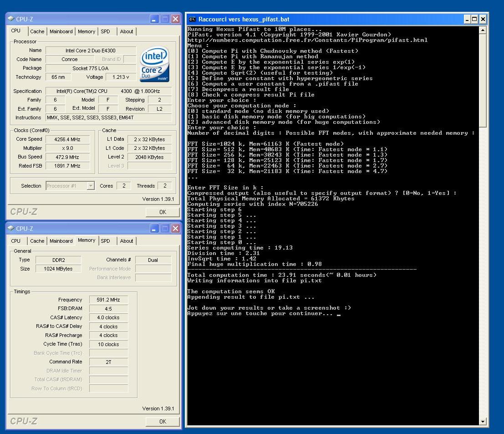Click Cycle Time (Tras) value '10 clocks'

click(109, 344)
